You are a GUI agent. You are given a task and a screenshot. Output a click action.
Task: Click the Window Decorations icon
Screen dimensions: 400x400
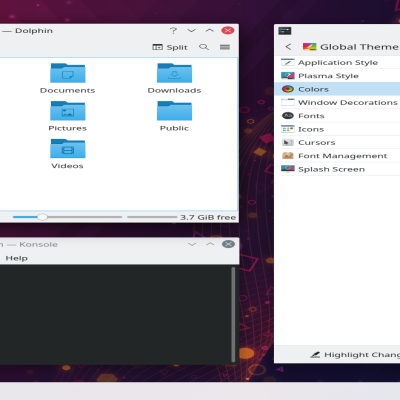(x=288, y=102)
